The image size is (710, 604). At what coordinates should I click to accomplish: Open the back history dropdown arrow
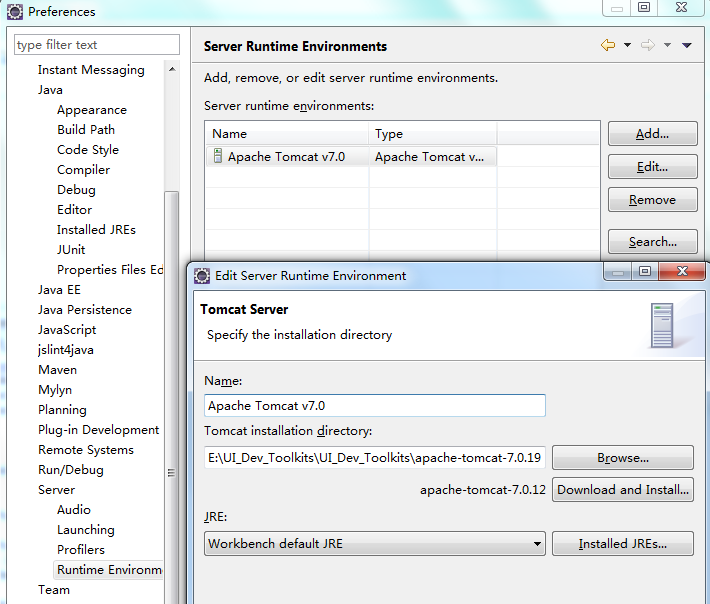627,45
